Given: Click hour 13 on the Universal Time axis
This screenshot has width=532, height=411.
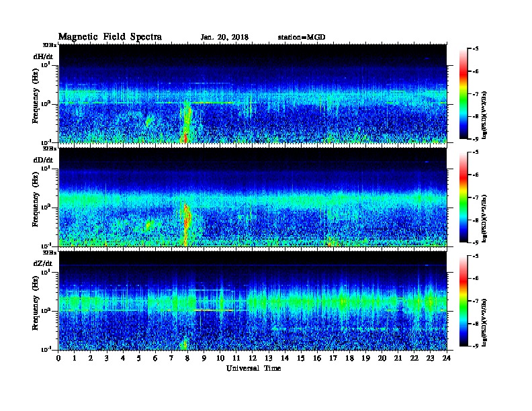Looking at the screenshot, I should (269, 359).
